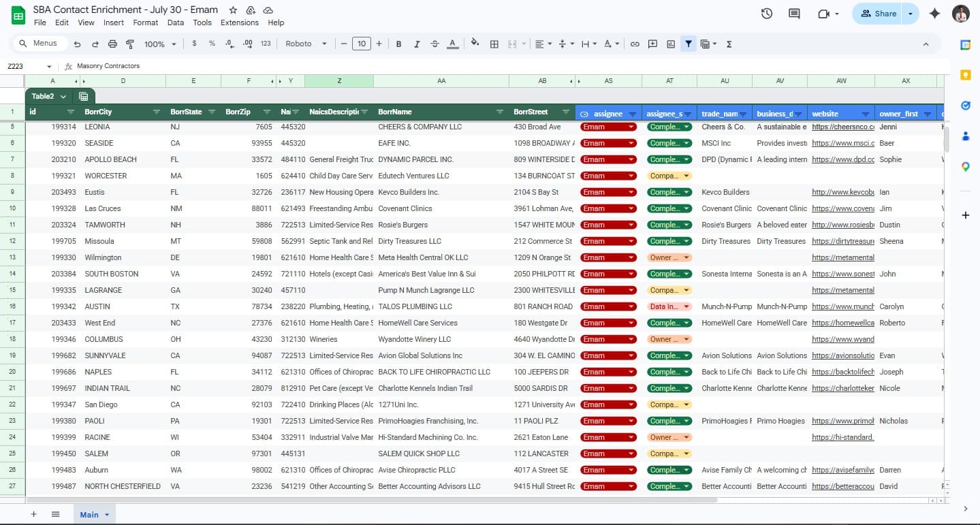Insert a comment
Image resolution: width=980 pixels, height=525 pixels.
pyautogui.click(x=652, y=44)
